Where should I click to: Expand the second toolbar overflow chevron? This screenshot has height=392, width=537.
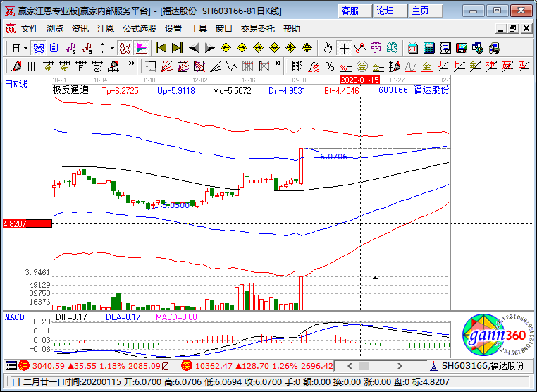(278, 63)
